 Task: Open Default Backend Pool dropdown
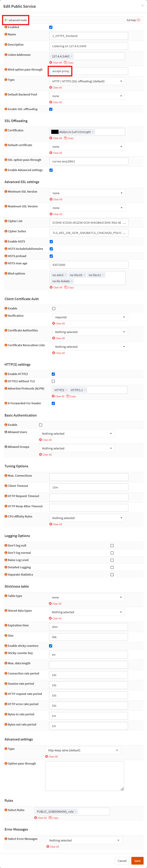pos(87,96)
